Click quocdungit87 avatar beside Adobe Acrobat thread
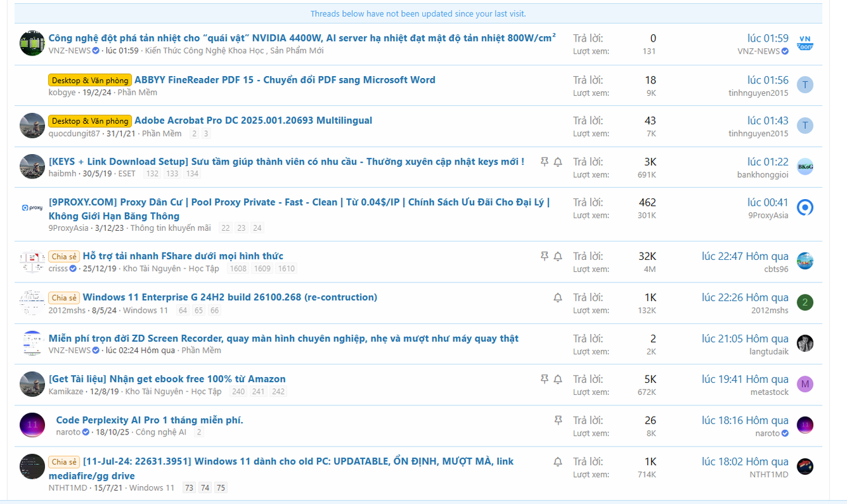The width and height of the screenshot is (847, 504). (32, 126)
